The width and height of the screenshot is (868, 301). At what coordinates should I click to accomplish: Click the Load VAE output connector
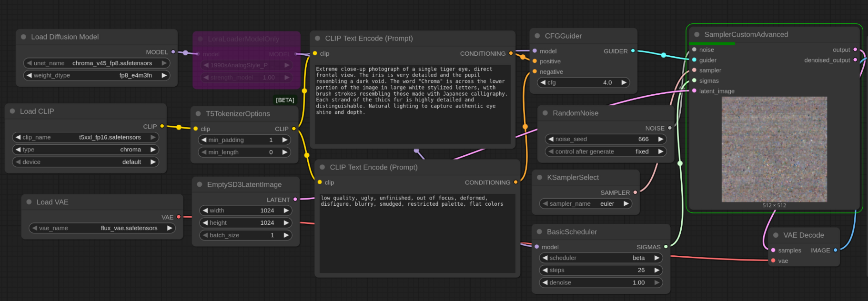click(179, 217)
